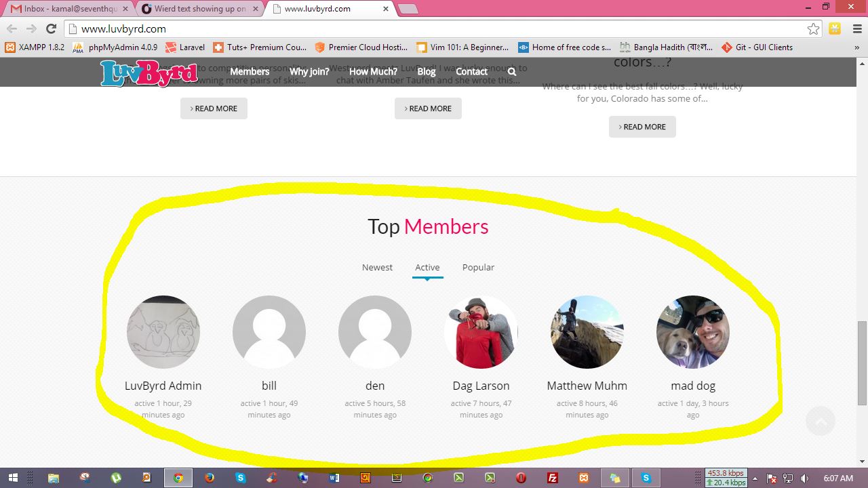Image resolution: width=868 pixels, height=488 pixels.
Task: Reload the page with the refresh icon
Action: tap(51, 28)
